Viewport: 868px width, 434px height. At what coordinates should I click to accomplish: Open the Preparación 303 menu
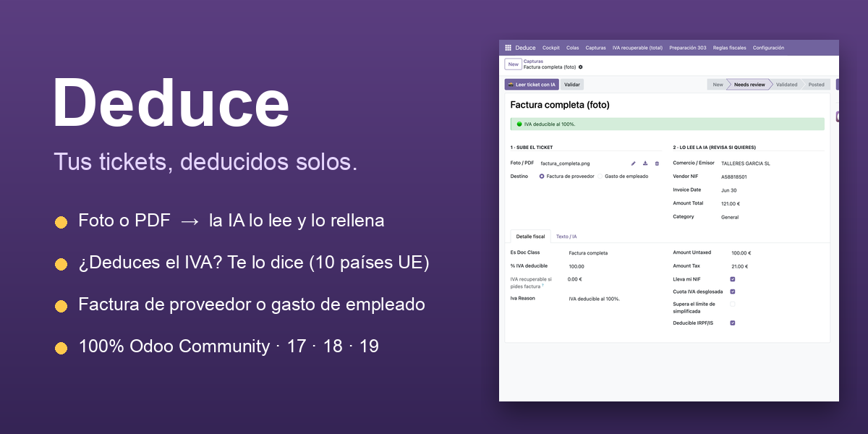point(688,48)
